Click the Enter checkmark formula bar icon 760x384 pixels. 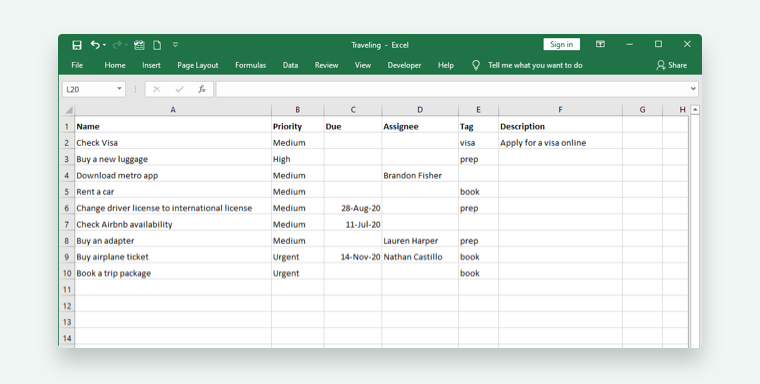[179, 89]
